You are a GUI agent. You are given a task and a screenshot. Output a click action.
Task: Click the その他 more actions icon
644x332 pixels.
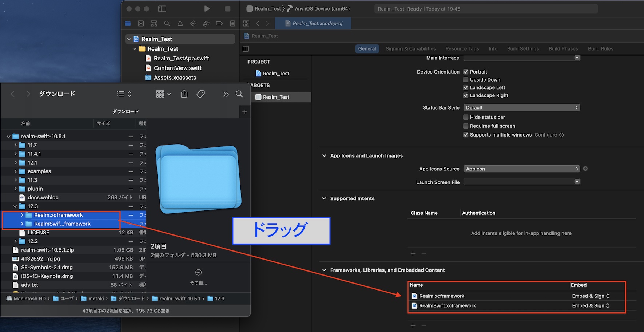click(x=198, y=272)
